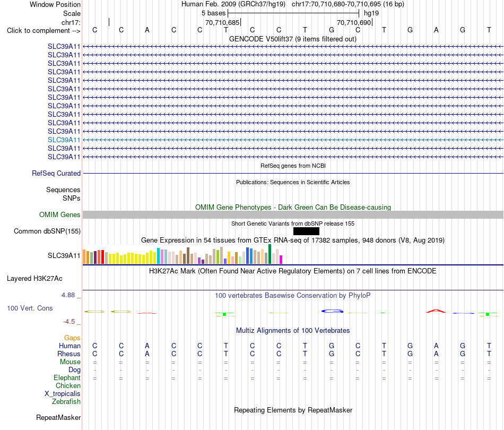Click the blue G conservation logo

coord(332,311)
